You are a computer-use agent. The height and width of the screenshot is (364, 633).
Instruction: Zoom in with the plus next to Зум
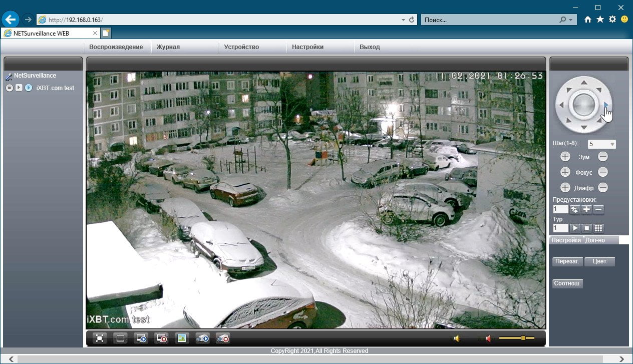click(565, 157)
